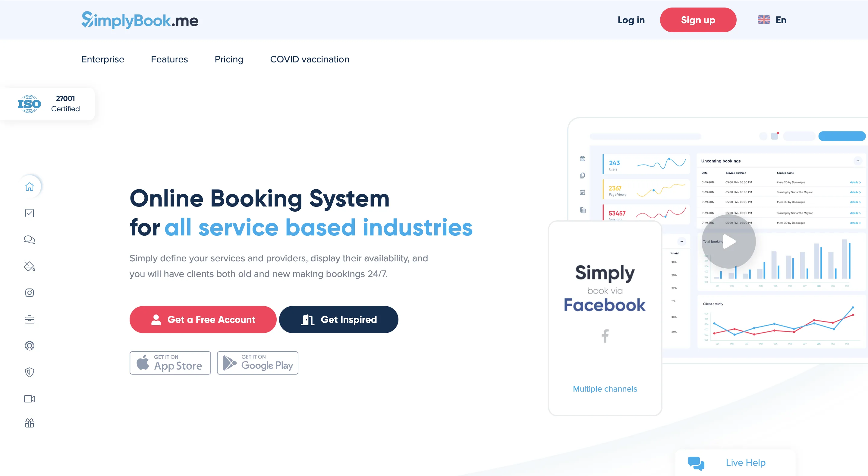The image size is (868, 476).
Task: Click the Multiple channels link
Action: pos(605,389)
